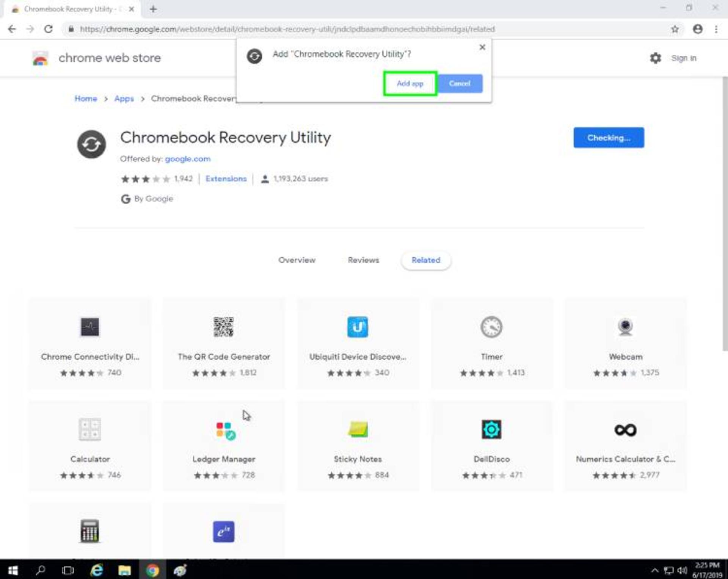728x579 pixels.
Task: Open the DellDisco app icon
Action: tap(491, 429)
